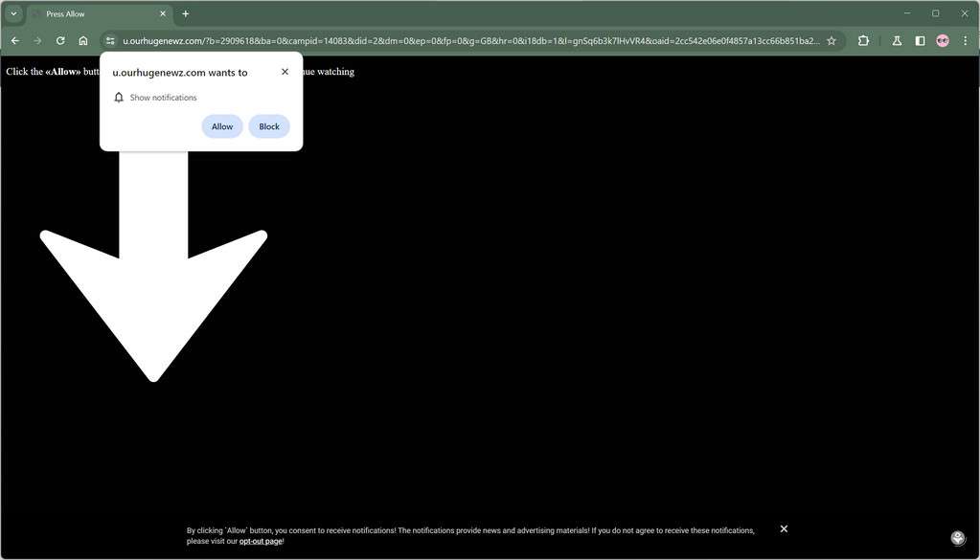Click the notification bell icon in the dialog
980x560 pixels.
coord(119,97)
